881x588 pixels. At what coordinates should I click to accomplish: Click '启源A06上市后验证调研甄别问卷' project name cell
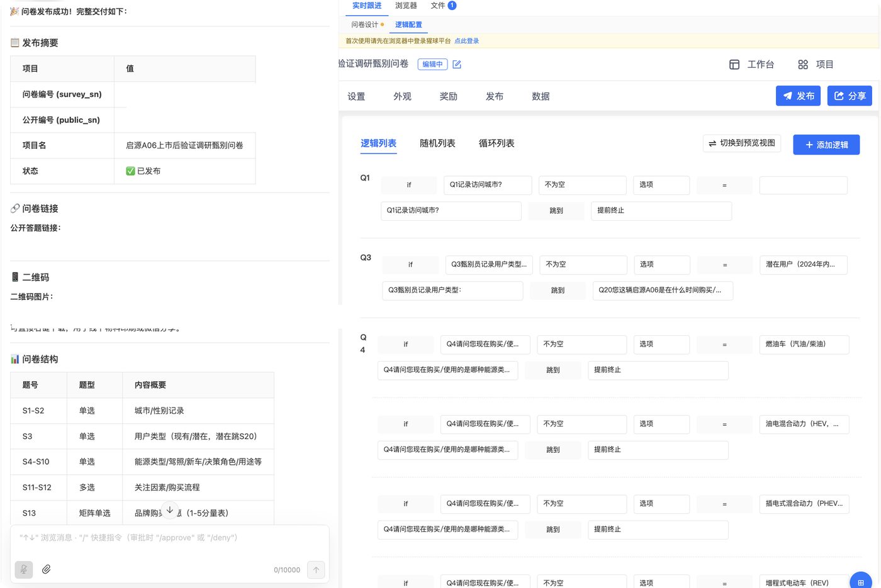185,145
